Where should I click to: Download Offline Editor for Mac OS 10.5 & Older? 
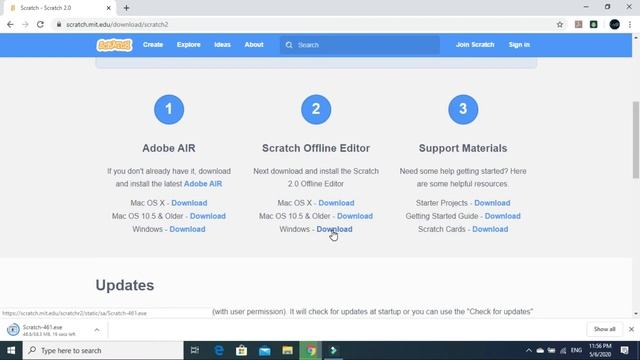click(x=355, y=216)
